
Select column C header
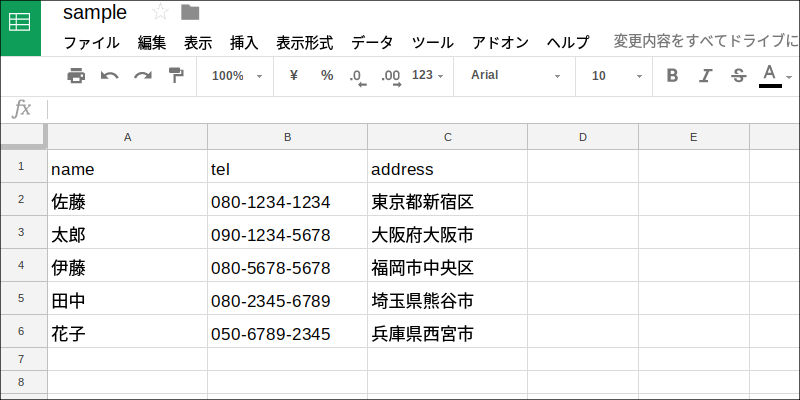coord(447,137)
